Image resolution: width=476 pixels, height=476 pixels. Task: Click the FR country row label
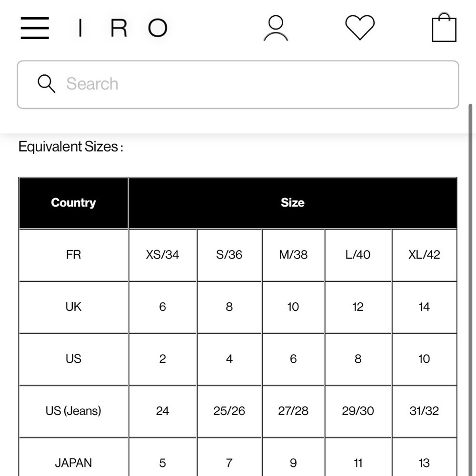click(73, 255)
